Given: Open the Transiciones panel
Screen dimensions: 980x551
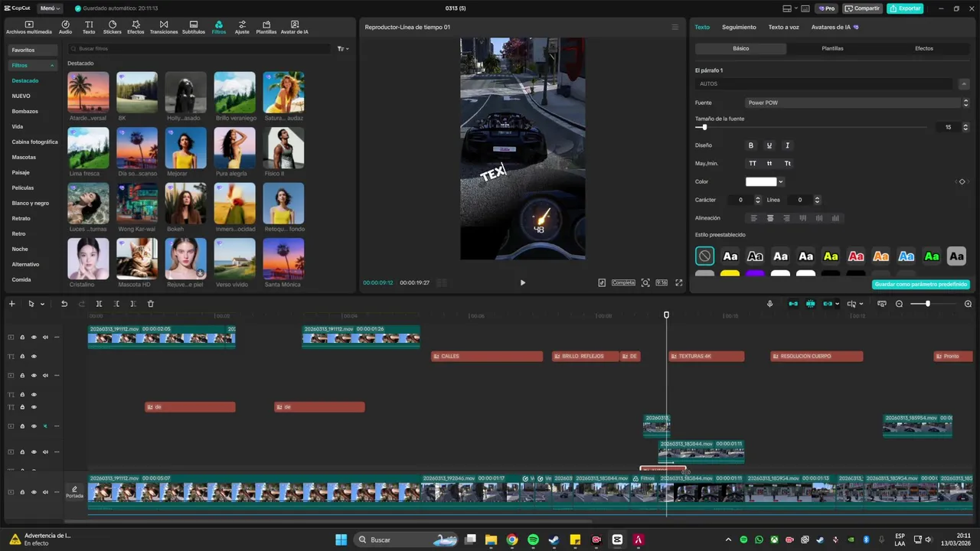Looking at the screenshot, I should pos(164,28).
